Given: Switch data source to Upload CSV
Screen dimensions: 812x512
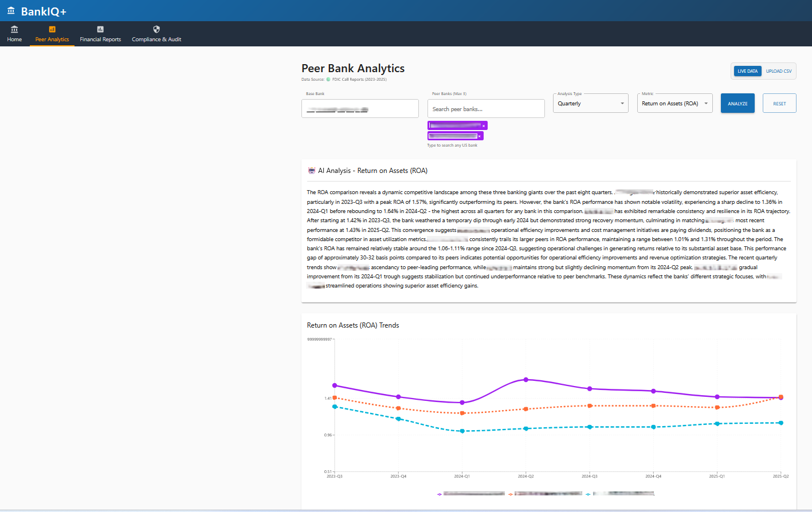Looking at the screenshot, I should tap(779, 71).
